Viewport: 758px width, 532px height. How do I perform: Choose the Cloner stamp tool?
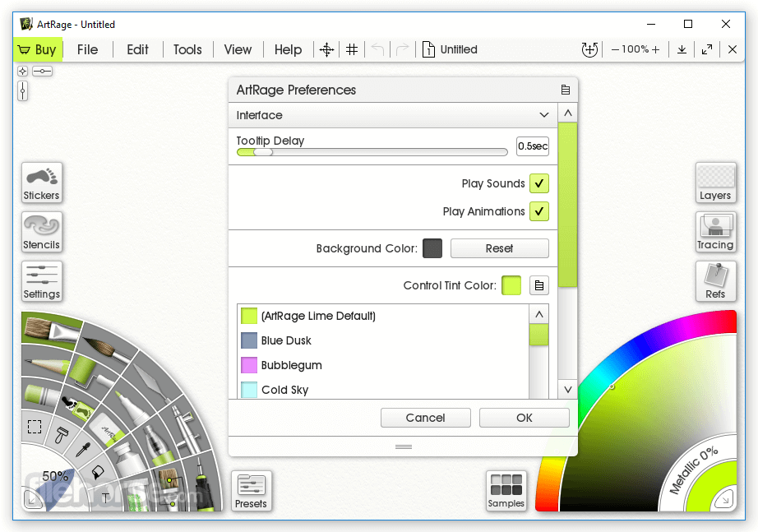pos(62,436)
